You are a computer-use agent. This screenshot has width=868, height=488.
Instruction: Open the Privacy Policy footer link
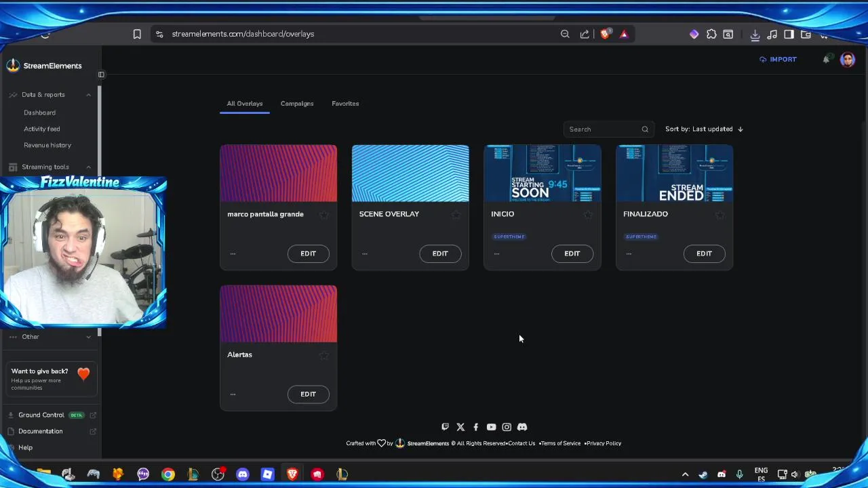[604, 443]
